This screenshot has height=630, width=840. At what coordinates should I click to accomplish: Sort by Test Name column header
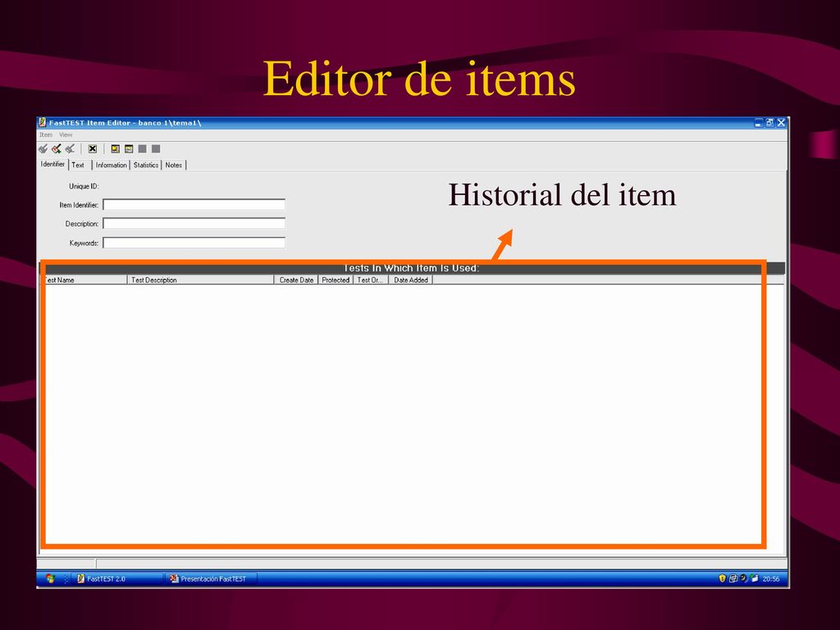tap(84, 280)
